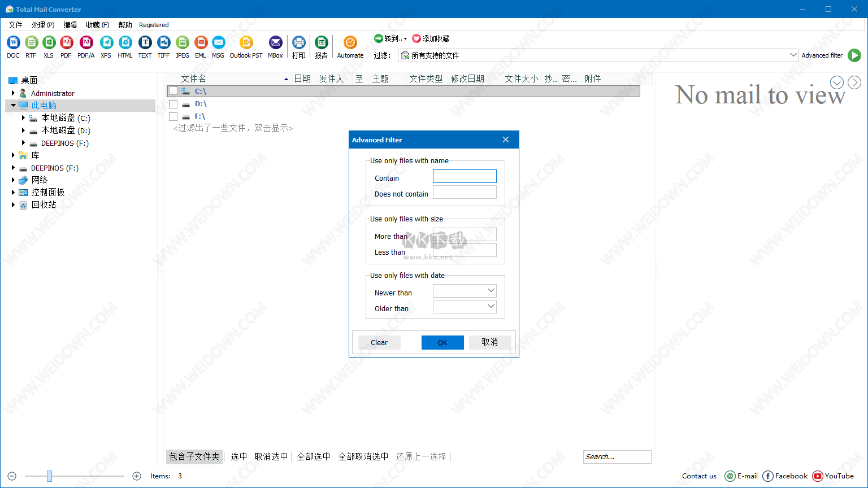Screen dimensions: 868x488
Task: Check the D:\ drive checkbox
Action: point(173,103)
